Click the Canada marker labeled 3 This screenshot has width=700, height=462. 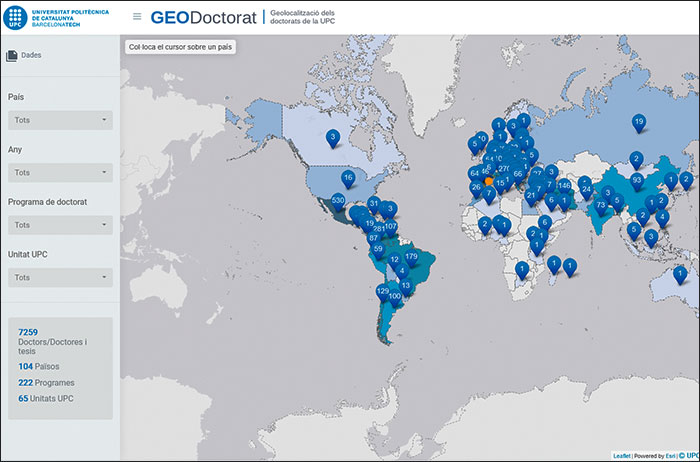[333, 138]
